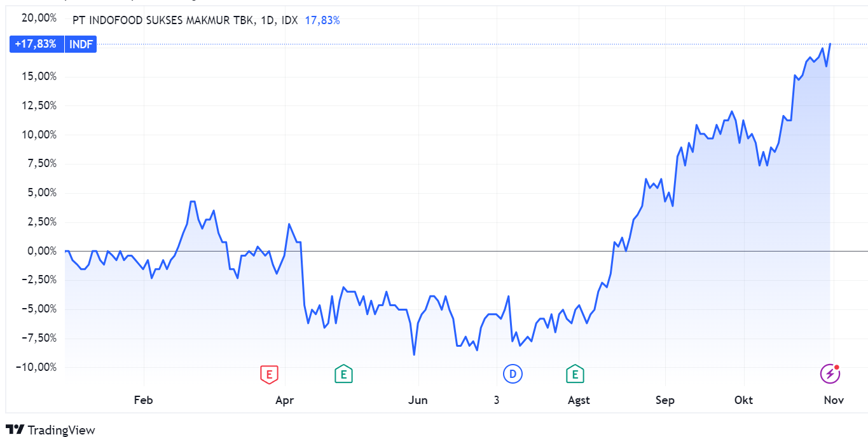Click the 0,00% axis label
Viewport: 868px width, 437px height.
42,251
